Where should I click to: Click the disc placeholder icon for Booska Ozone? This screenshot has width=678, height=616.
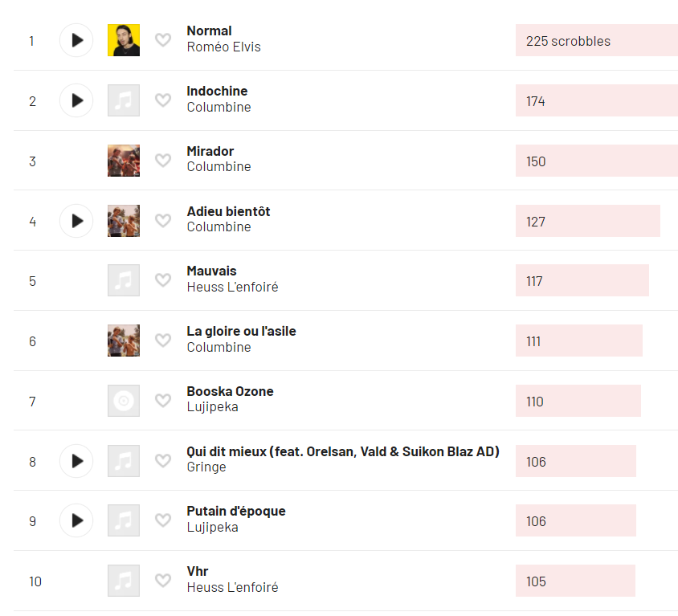[124, 401]
